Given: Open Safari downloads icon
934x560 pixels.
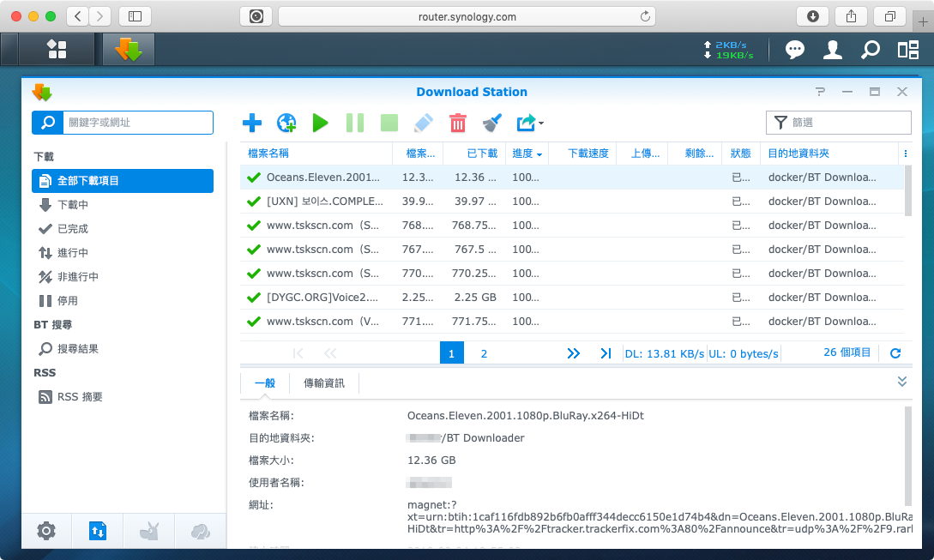Looking at the screenshot, I should [x=812, y=16].
